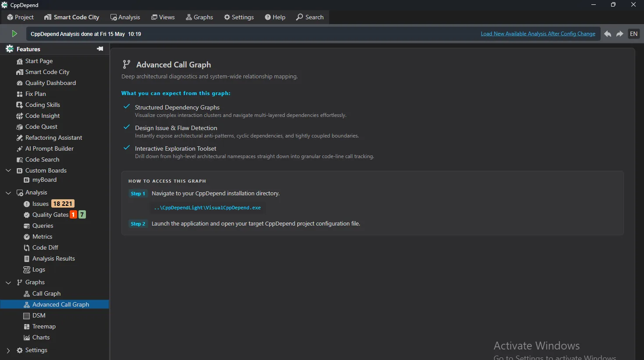Click the Start Page home icon

(20, 61)
